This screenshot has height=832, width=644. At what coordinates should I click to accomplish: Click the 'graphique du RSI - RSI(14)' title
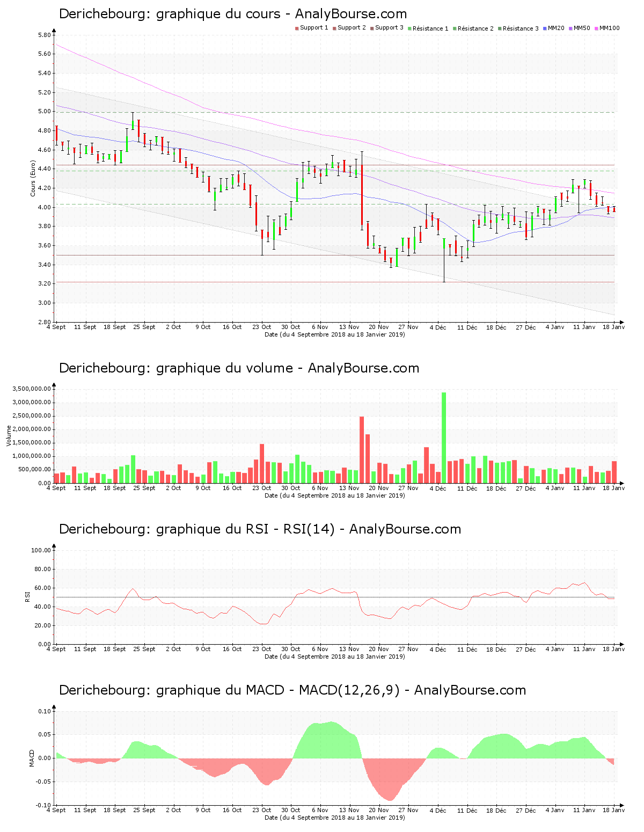coord(260,529)
